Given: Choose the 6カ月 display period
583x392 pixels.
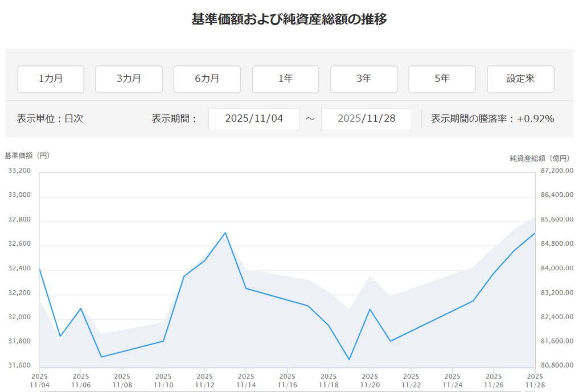Looking at the screenshot, I should [207, 79].
